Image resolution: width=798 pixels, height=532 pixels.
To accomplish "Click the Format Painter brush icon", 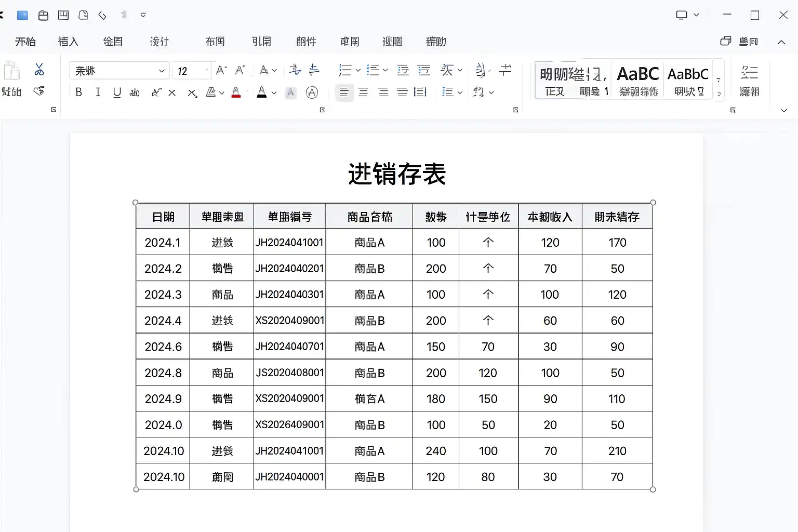I will tap(39, 91).
